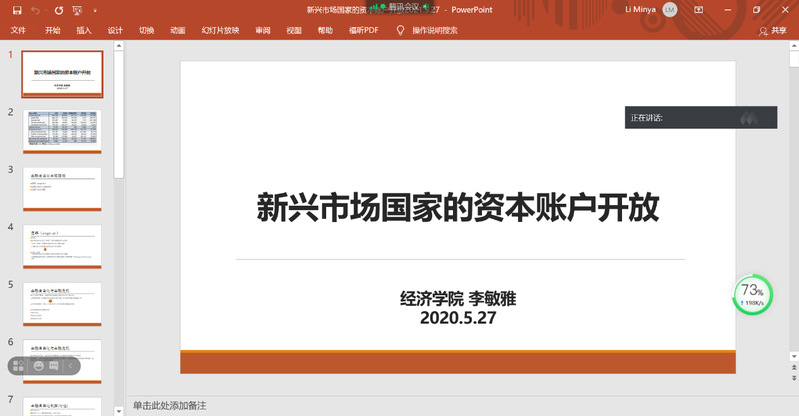Collapse the floating toolbar with left chevron
799x416 pixels.
click(71, 366)
